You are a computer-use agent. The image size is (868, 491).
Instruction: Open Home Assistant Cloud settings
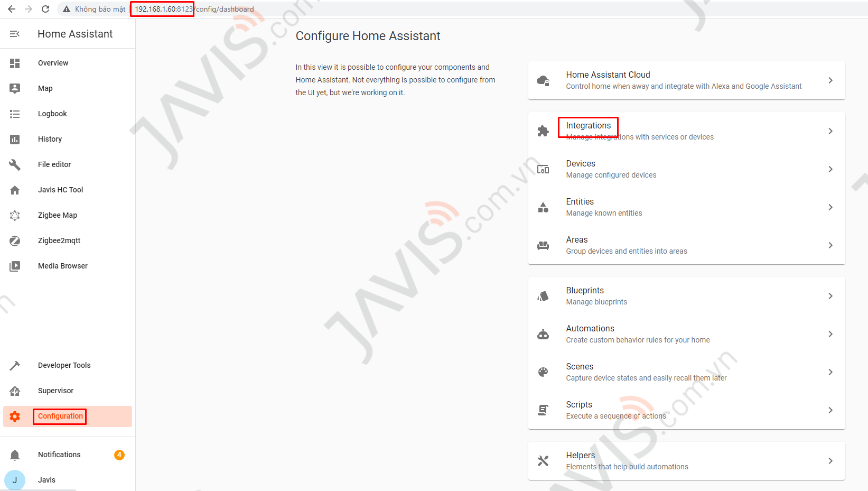(x=687, y=80)
